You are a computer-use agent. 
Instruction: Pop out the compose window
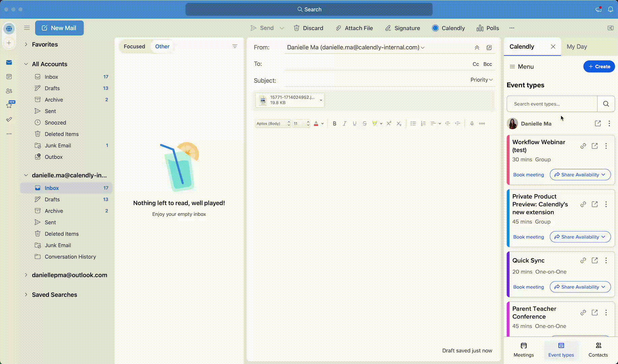tap(489, 48)
